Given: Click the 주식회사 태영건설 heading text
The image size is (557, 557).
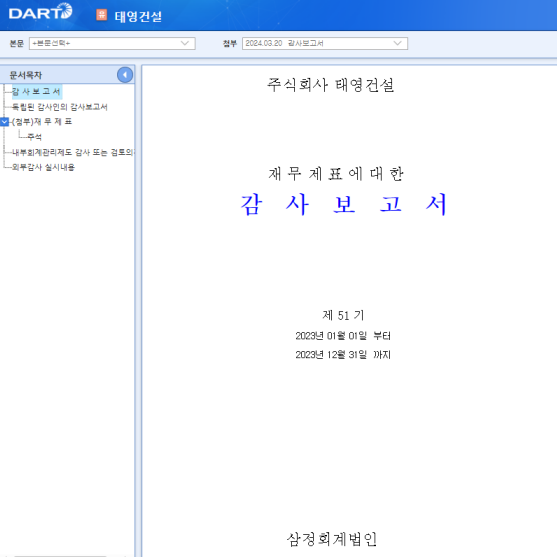Looking at the screenshot, I should pos(331,85).
